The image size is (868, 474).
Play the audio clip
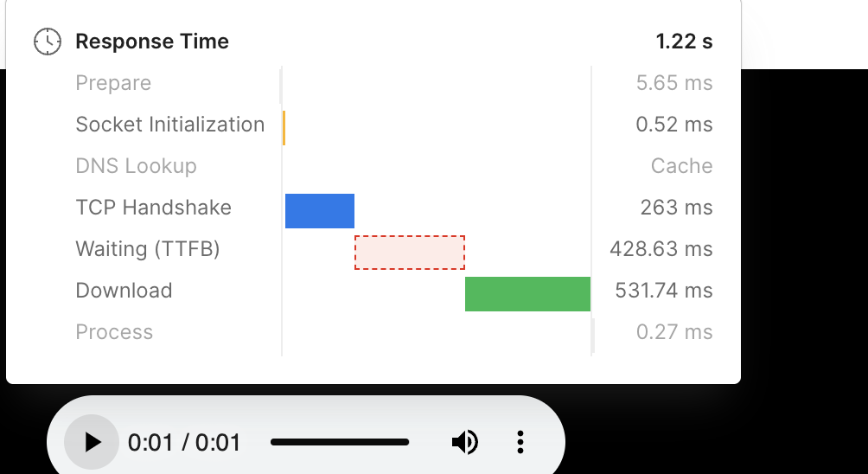click(x=92, y=443)
